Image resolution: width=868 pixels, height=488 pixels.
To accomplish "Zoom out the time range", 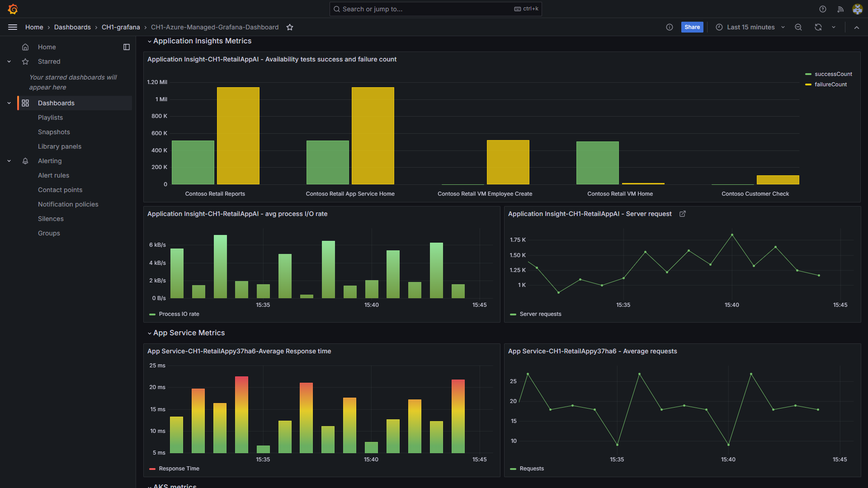I will [x=798, y=27].
